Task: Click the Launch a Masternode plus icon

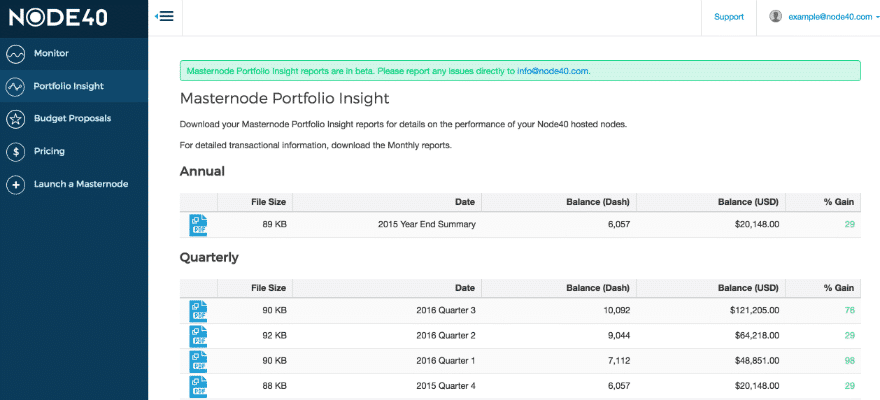Action: (16, 185)
